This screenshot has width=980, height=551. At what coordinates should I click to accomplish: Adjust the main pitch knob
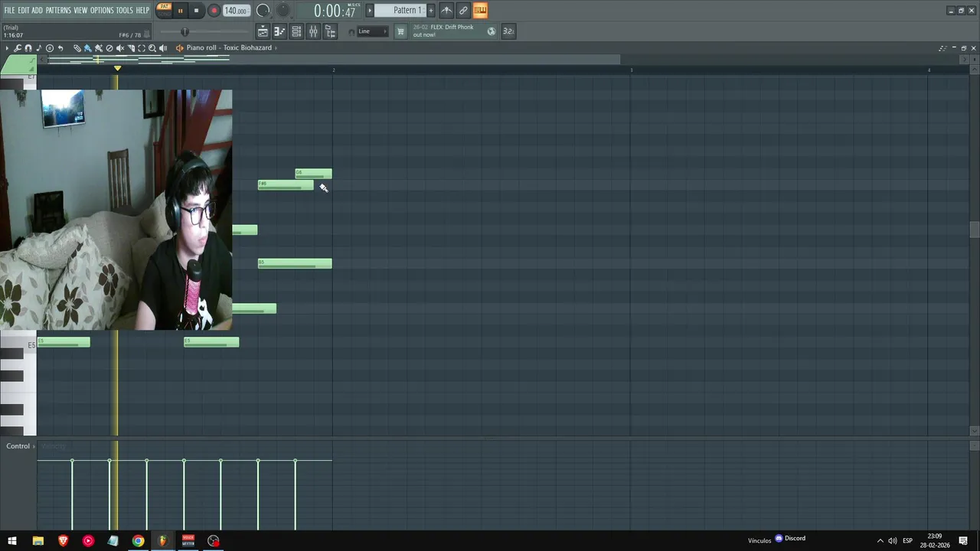(283, 11)
